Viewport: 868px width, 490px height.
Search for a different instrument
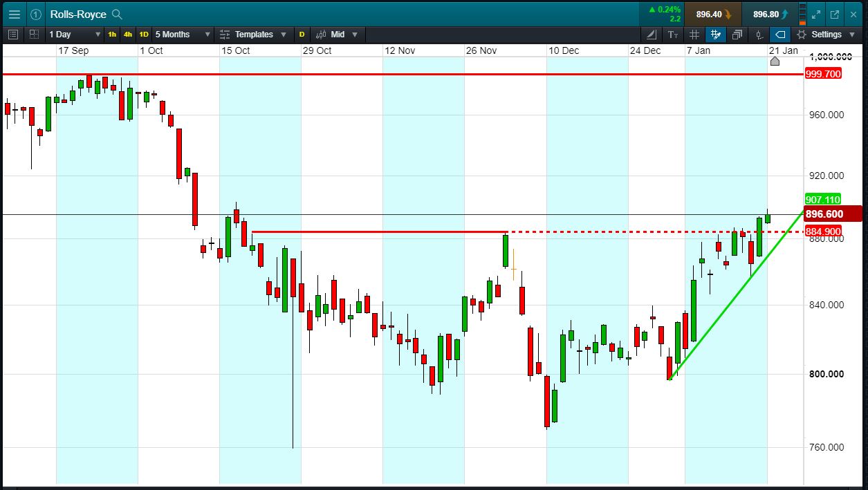click(x=117, y=14)
